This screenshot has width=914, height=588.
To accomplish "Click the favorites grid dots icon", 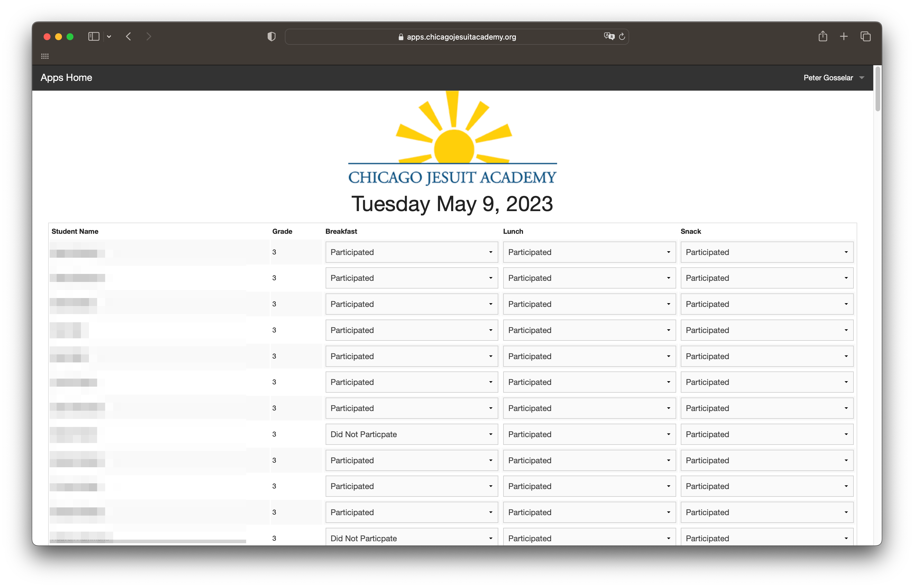I will tap(45, 57).
